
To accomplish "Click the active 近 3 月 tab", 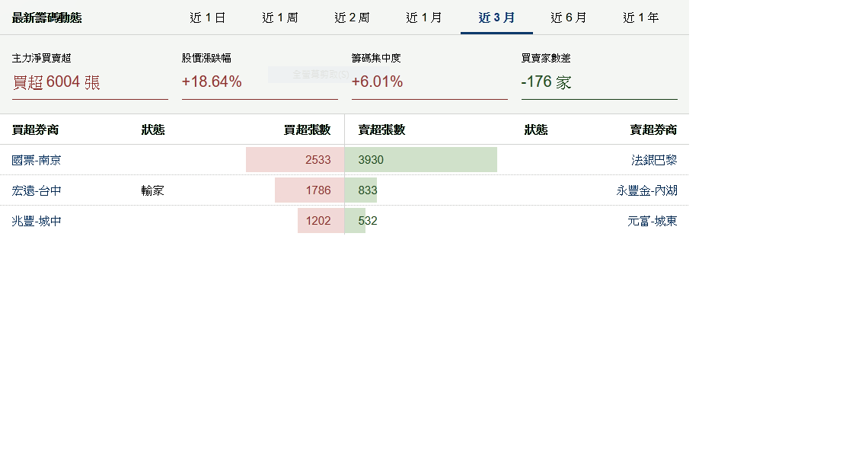I will pyautogui.click(x=496, y=18).
